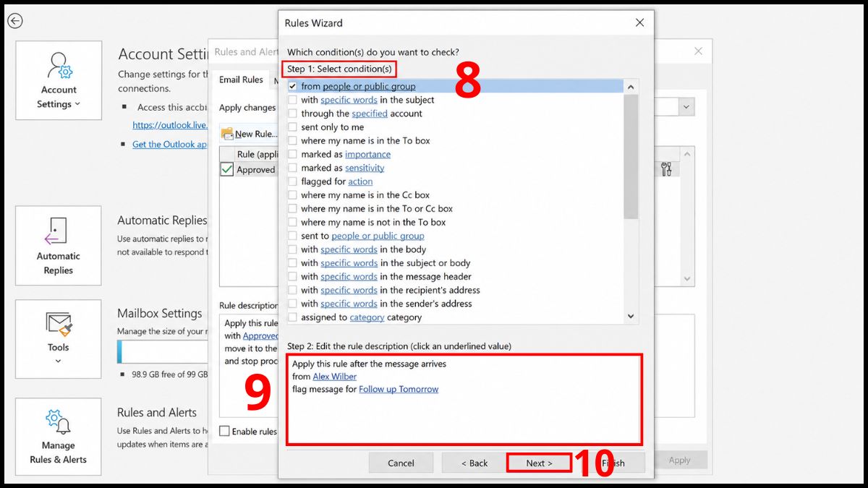This screenshot has height=488, width=868.
Task: Click the Back button in Rules Wizard
Action: click(475, 463)
